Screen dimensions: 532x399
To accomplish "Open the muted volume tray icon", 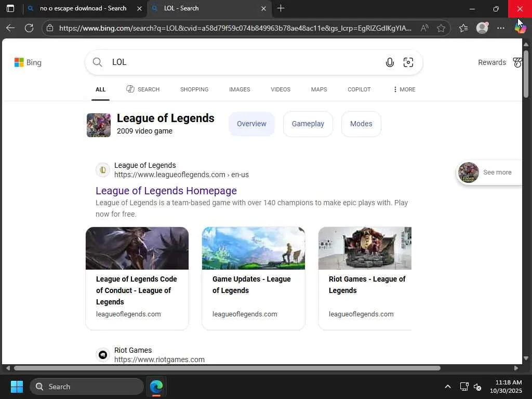I will click(477, 387).
